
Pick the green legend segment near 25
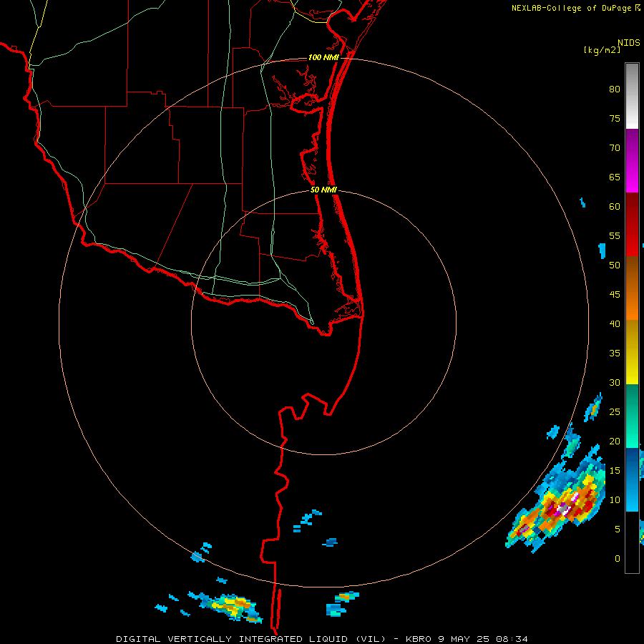click(632, 416)
